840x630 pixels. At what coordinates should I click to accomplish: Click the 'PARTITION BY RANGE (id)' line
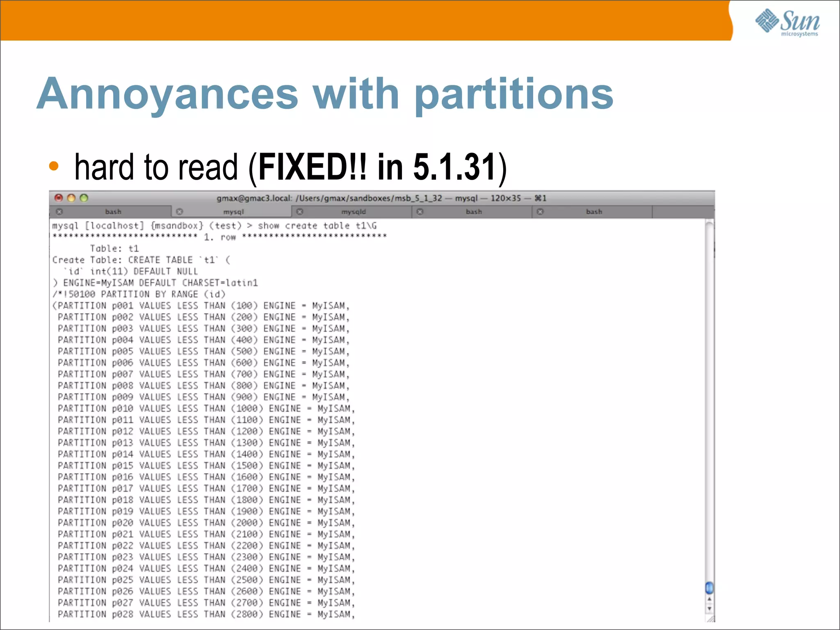(139, 294)
